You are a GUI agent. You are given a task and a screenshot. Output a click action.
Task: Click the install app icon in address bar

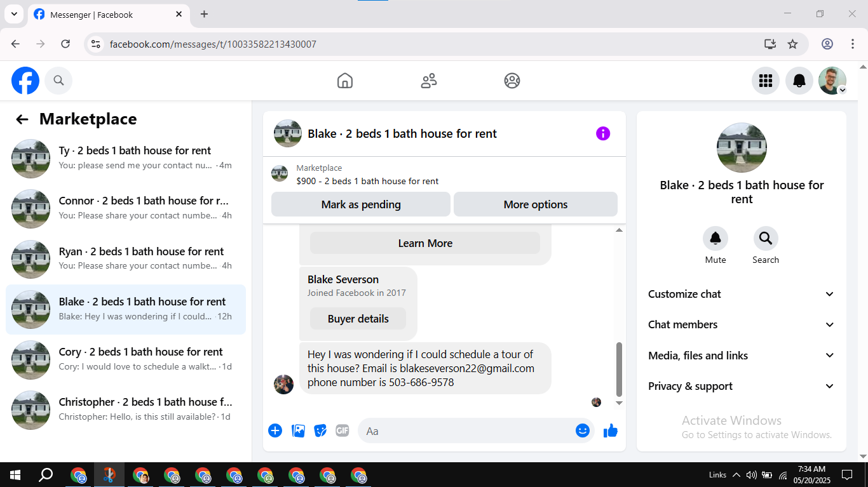[x=770, y=44]
